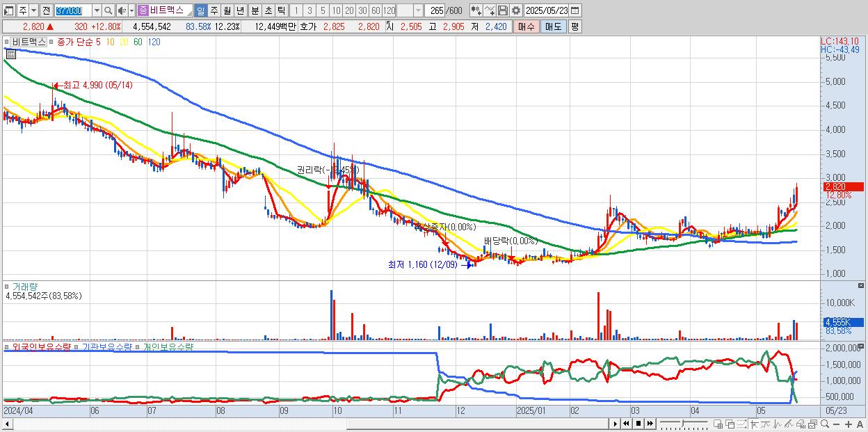Play chart replay forward
The image size is (868, 432).
click(x=616, y=424)
